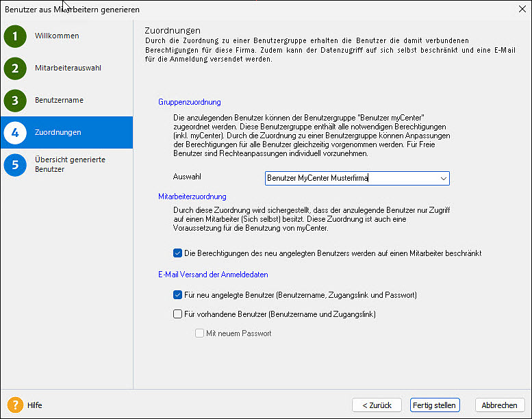
Task: Uncheck restriction of permissions to one Mitarbeiter
Action: click(178, 253)
